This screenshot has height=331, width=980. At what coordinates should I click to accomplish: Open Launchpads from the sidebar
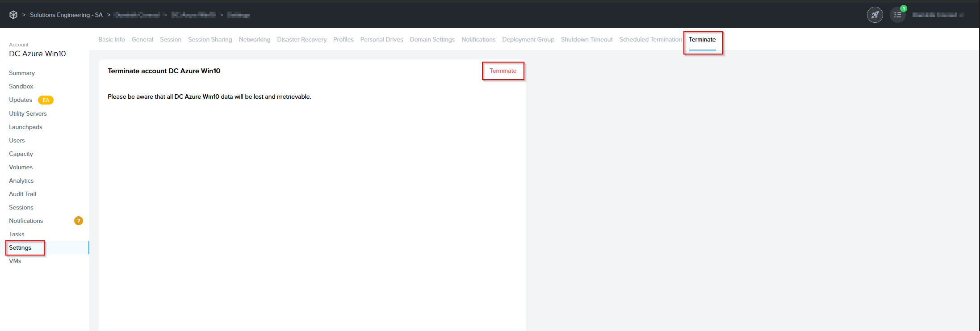point(25,127)
